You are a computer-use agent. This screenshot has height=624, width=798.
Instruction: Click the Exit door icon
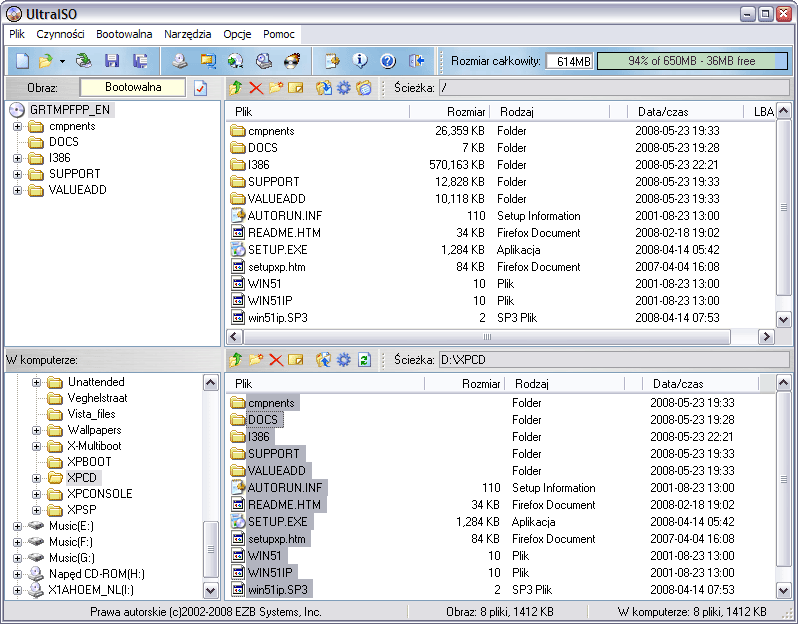pos(416,61)
